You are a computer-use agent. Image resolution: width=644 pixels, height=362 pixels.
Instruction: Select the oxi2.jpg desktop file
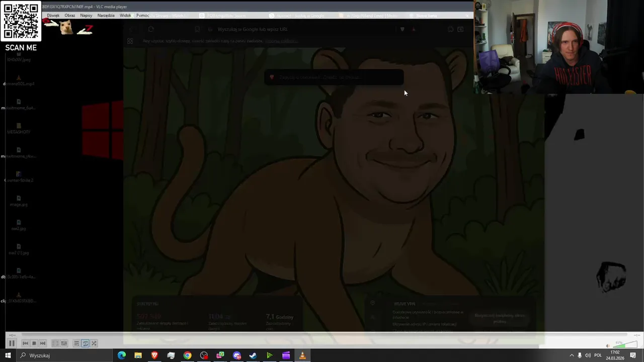[x=19, y=225]
